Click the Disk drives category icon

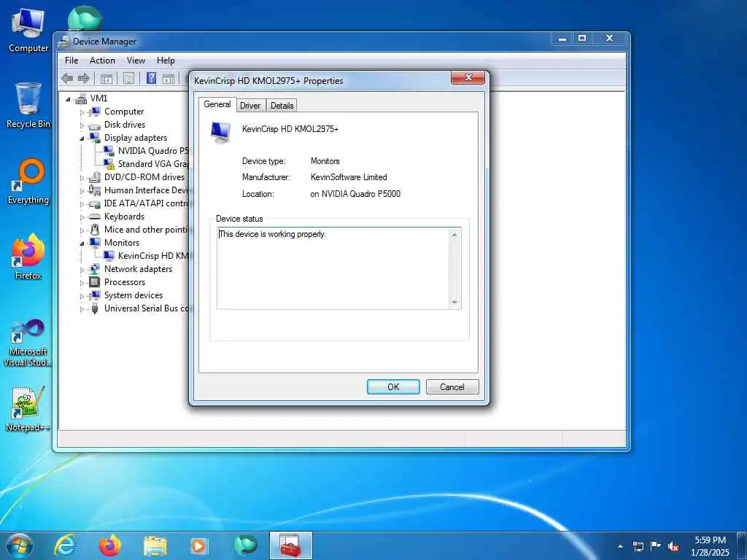(94, 125)
